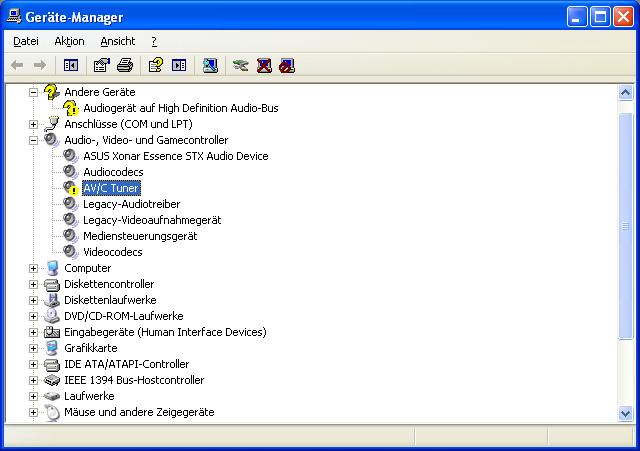The width and height of the screenshot is (640, 451).
Task: Click the disable device toolbar icon
Action: click(x=288, y=65)
